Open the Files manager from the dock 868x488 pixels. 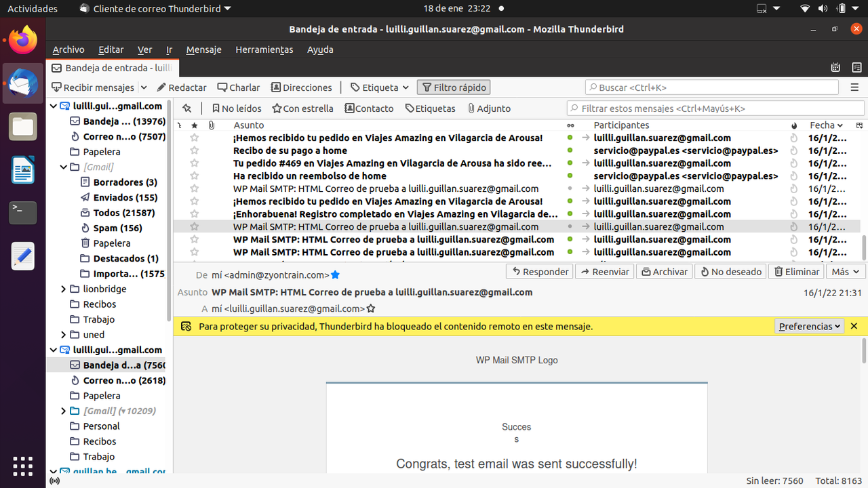pos(23,127)
